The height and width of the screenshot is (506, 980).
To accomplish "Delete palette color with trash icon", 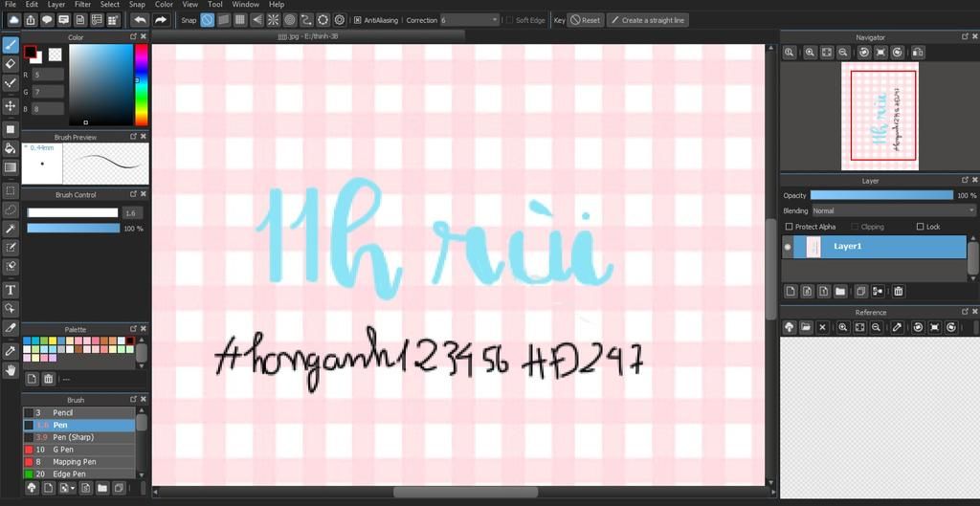I will [x=48, y=379].
